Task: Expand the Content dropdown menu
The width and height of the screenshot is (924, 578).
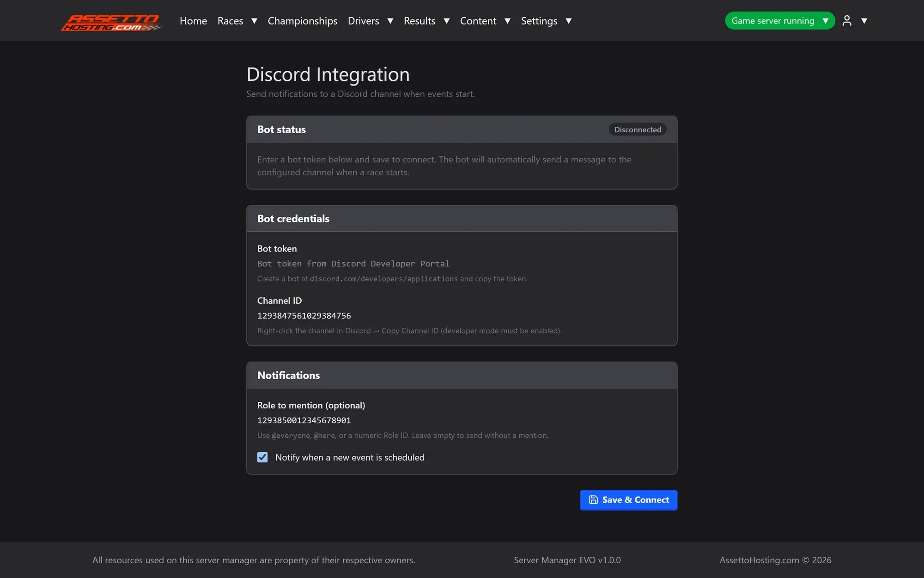Action: coord(485,21)
